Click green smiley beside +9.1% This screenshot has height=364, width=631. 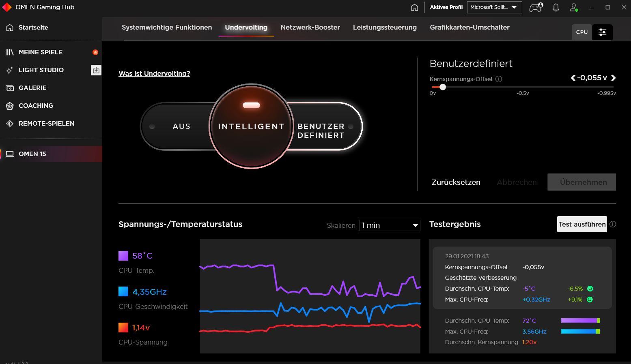(x=590, y=300)
